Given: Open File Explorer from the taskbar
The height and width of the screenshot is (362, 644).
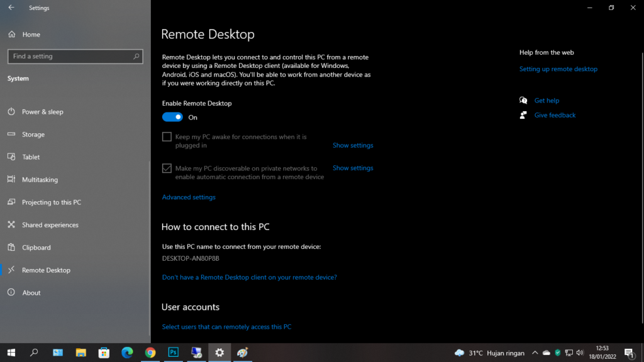Looking at the screenshot, I should (80, 353).
